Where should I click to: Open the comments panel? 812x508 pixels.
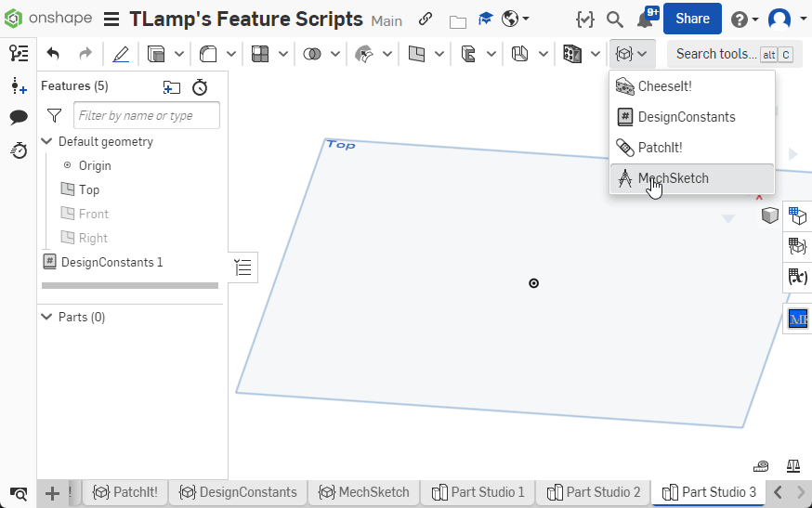(x=19, y=118)
